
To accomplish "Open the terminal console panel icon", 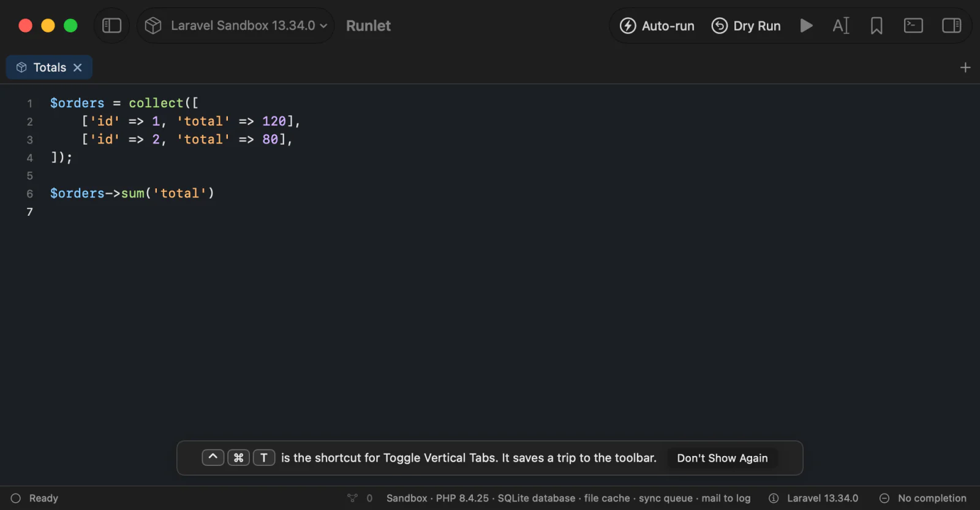I will [913, 26].
